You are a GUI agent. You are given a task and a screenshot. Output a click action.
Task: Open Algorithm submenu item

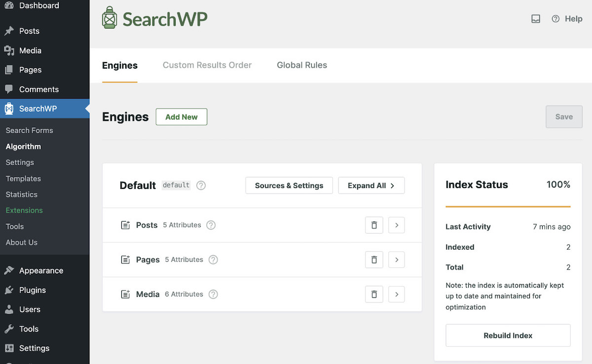23,146
